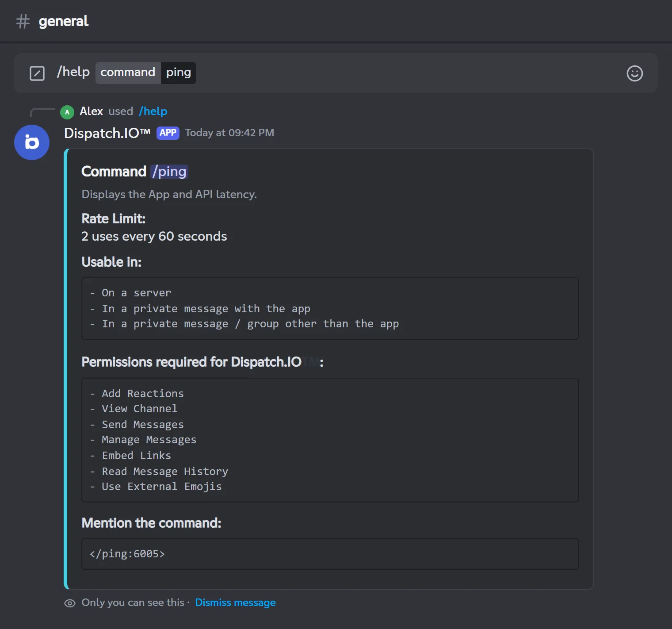The image size is (672, 629).
Task: Click the eye icon beside 'Only you can see this'
Action: pyautogui.click(x=70, y=603)
